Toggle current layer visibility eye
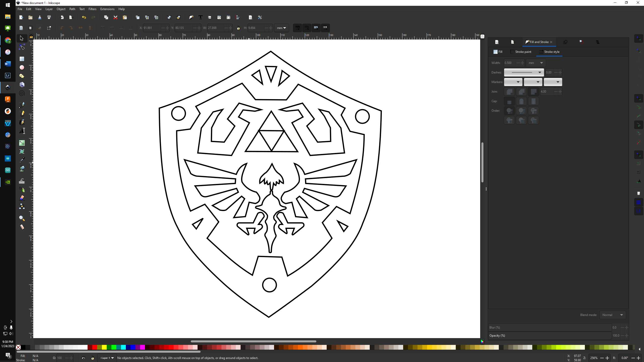 84,358
